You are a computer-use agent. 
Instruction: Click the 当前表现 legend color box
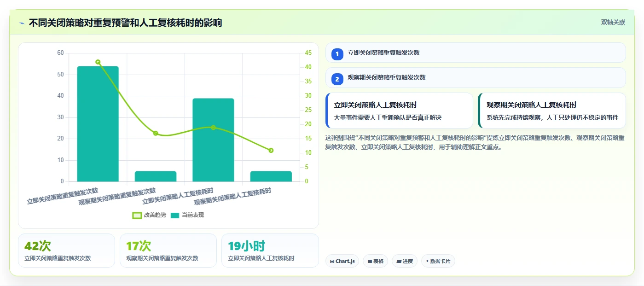click(175, 215)
